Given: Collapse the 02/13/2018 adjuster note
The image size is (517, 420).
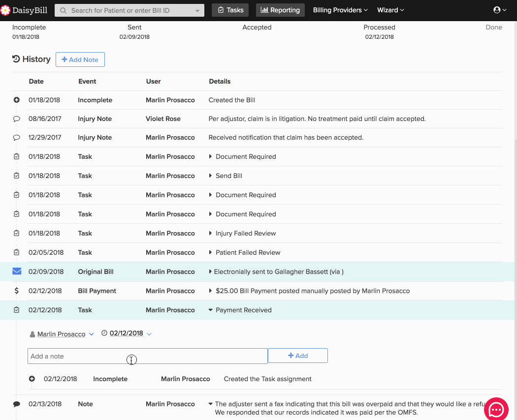Looking at the screenshot, I should [x=210, y=404].
